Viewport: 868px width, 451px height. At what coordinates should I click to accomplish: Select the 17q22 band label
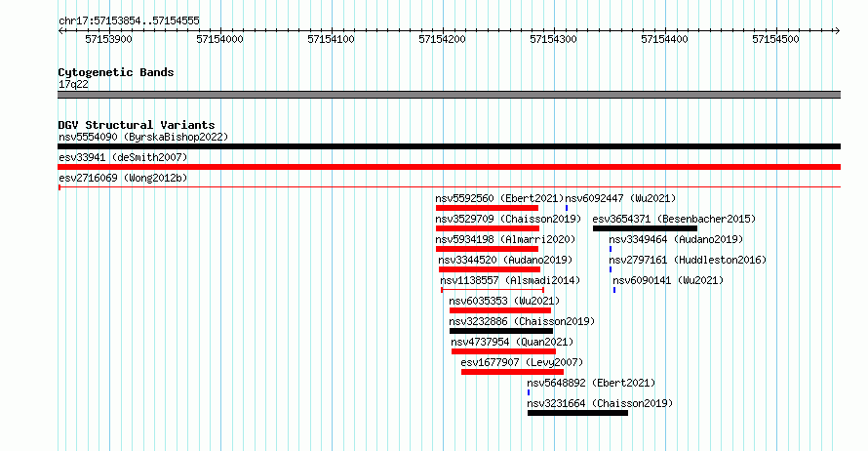pos(73,84)
